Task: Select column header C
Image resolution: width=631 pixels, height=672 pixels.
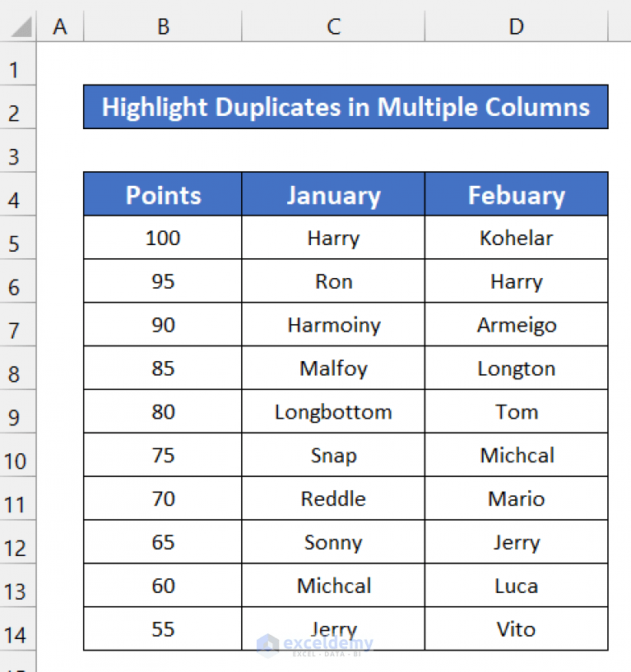Action: [333, 25]
